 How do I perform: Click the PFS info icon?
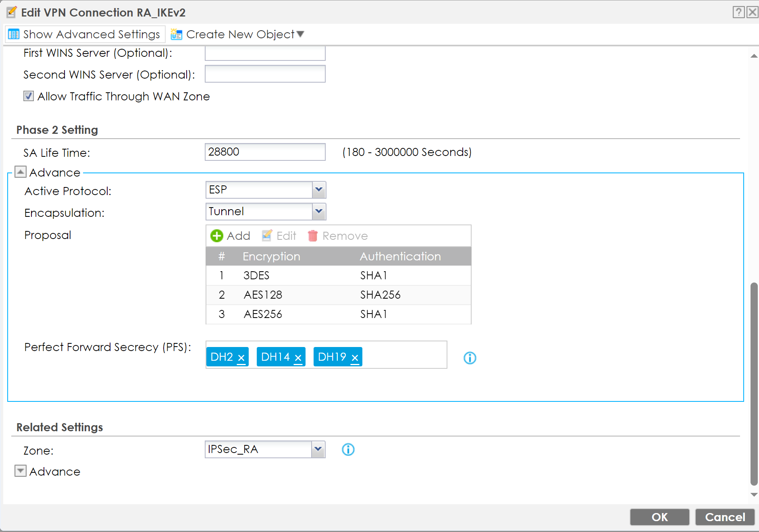(470, 358)
